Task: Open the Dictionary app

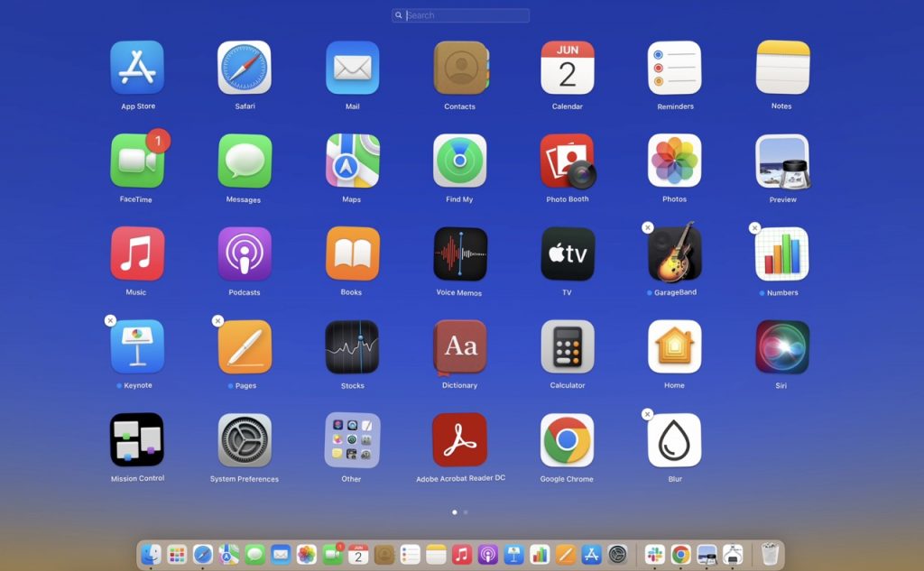Action: click(x=460, y=347)
